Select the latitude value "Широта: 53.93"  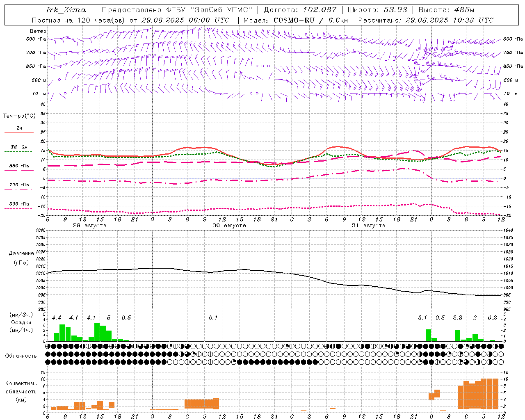(377, 10)
